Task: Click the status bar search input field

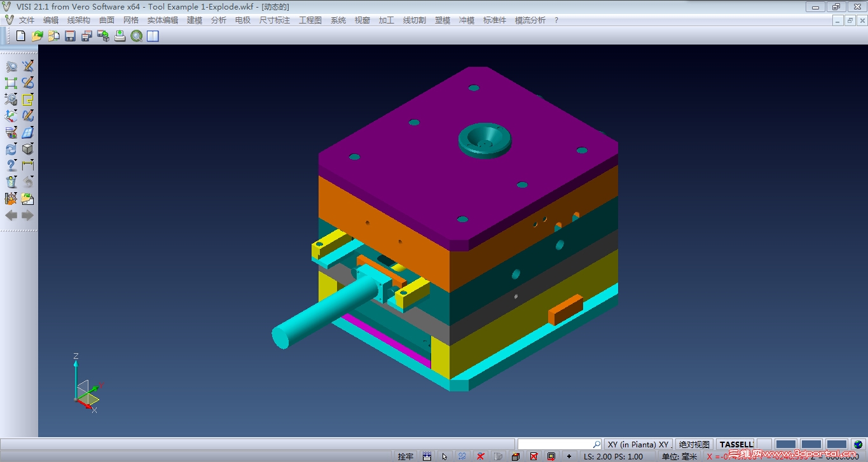Action: pyautogui.click(x=560, y=444)
